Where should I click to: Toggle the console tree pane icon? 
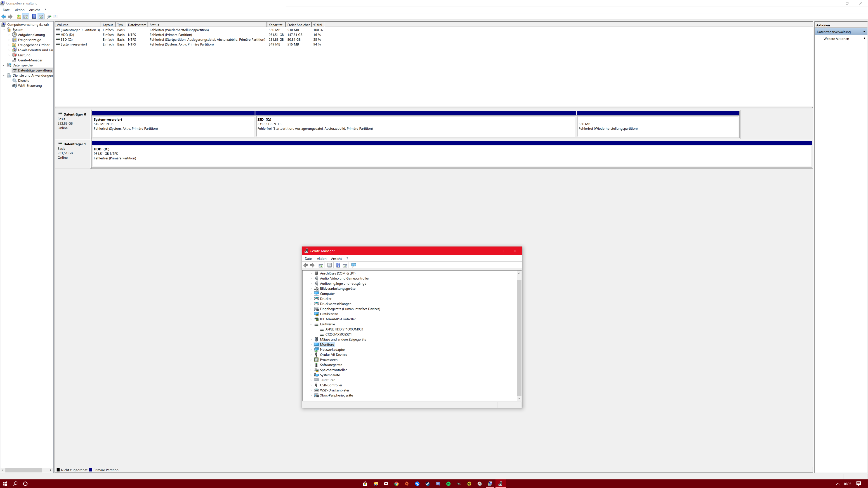(x=26, y=16)
